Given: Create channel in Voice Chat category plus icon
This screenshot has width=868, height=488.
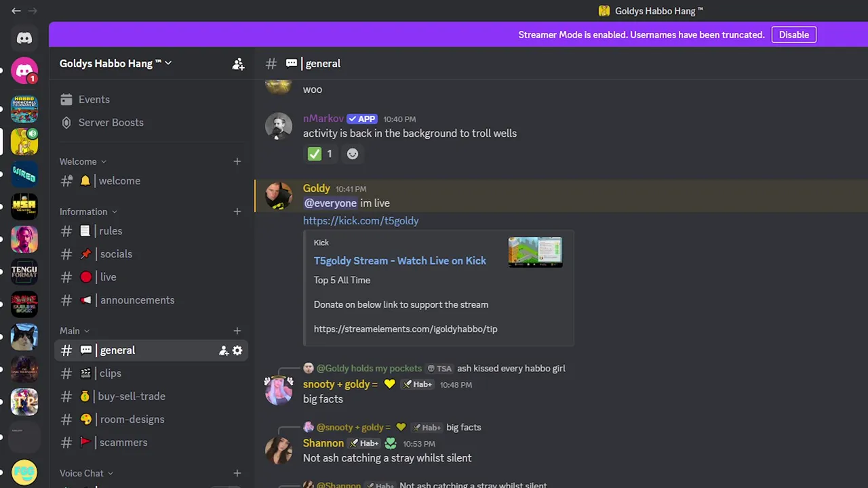Looking at the screenshot, I should 237,473.
